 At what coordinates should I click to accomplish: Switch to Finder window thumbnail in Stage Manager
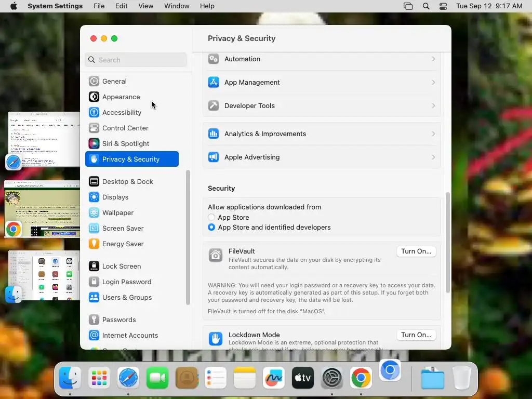tap(44, 275)
